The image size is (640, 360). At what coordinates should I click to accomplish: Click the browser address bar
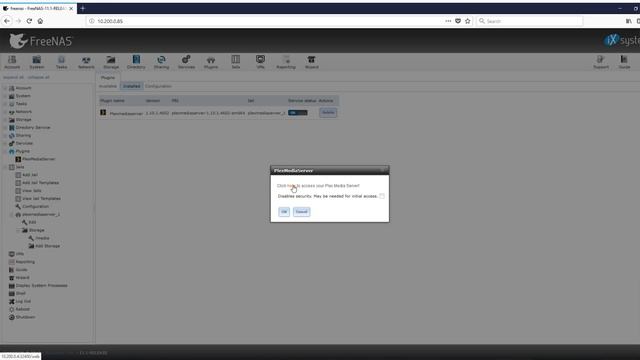(x=265, y=21)
